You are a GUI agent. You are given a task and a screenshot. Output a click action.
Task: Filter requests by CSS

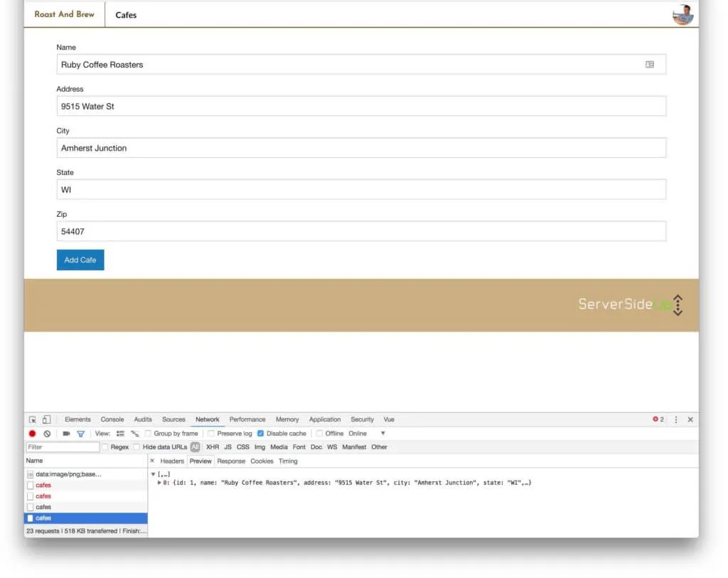point(243,447)
